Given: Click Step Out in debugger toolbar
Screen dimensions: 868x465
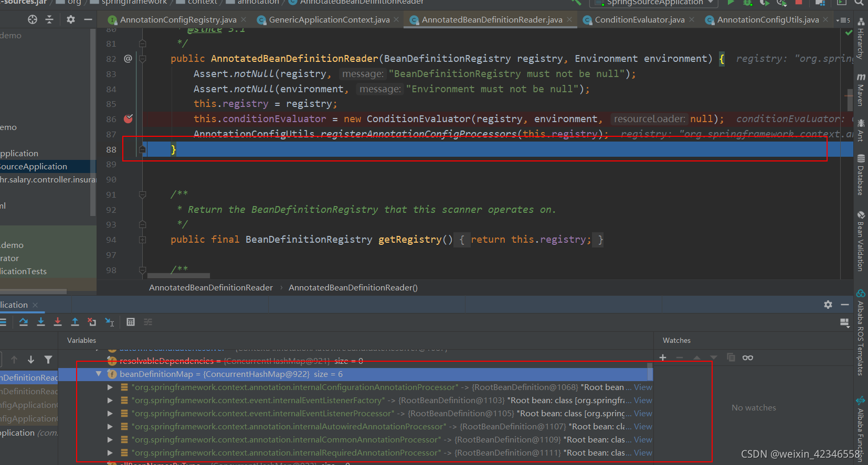Looking at the screenshot, I should pos(75,322).
